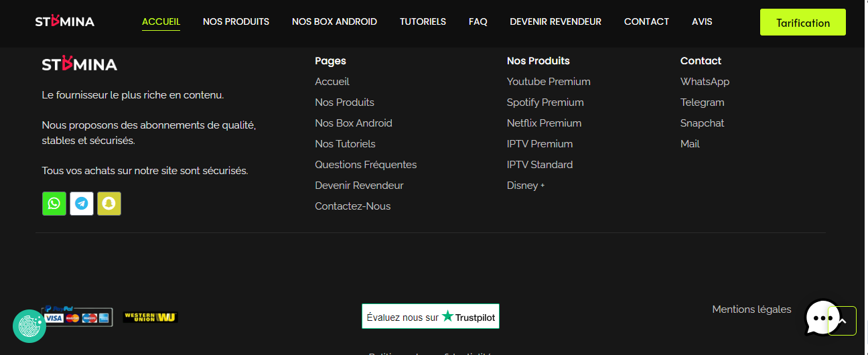The width and height of the screenshot is (868, 355).
Task: Go to Accueil in the top navigation
Action: [x=161, y=21]
